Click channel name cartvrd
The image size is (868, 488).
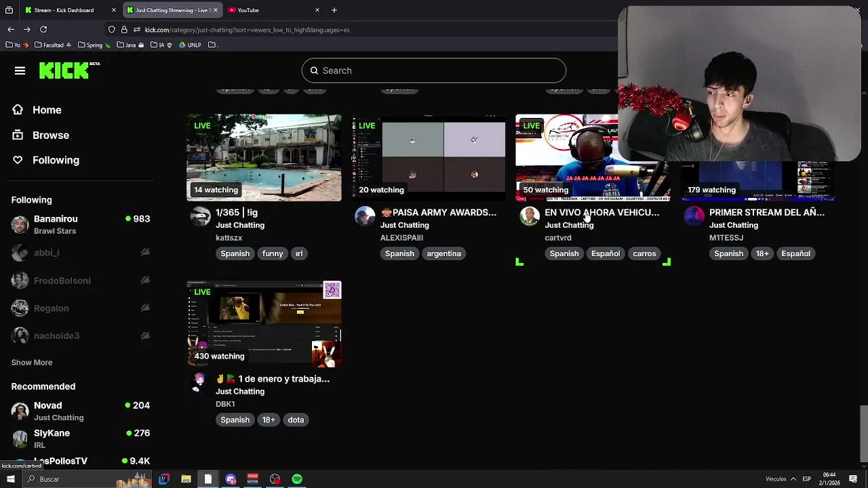(x=558, y=238)
